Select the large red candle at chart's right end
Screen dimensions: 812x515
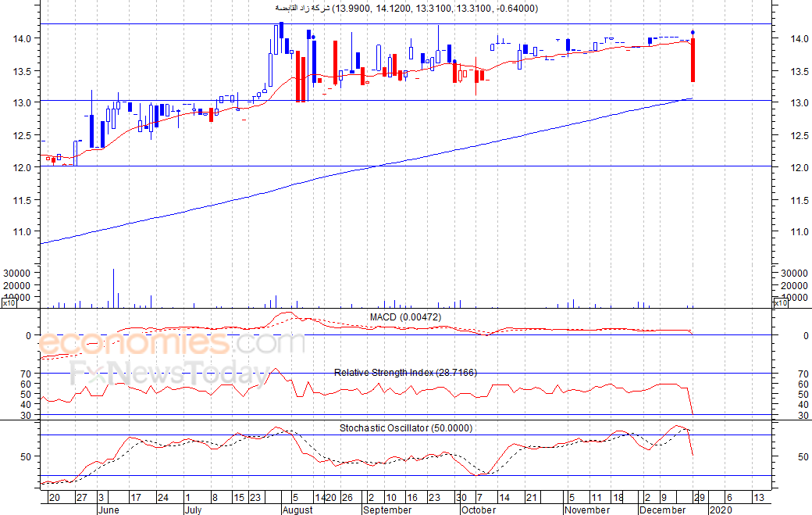pos(693,60)
